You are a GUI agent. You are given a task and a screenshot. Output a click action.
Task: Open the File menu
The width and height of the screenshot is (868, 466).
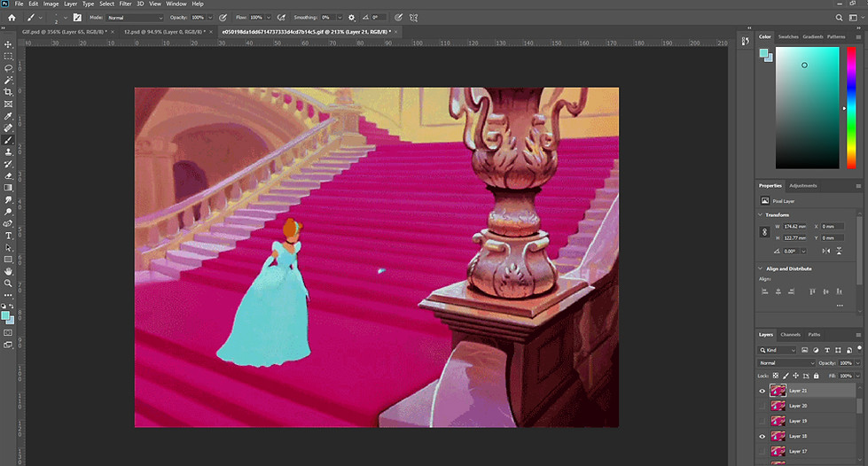click(19, 4)
